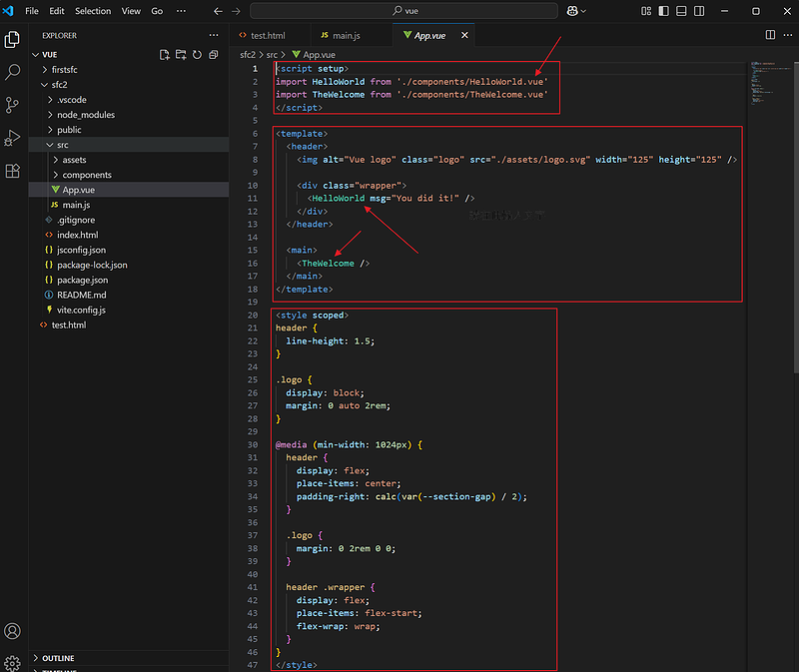Split the editor to the right
This screenshot has height=672, width=799.
tap(770, 35)
